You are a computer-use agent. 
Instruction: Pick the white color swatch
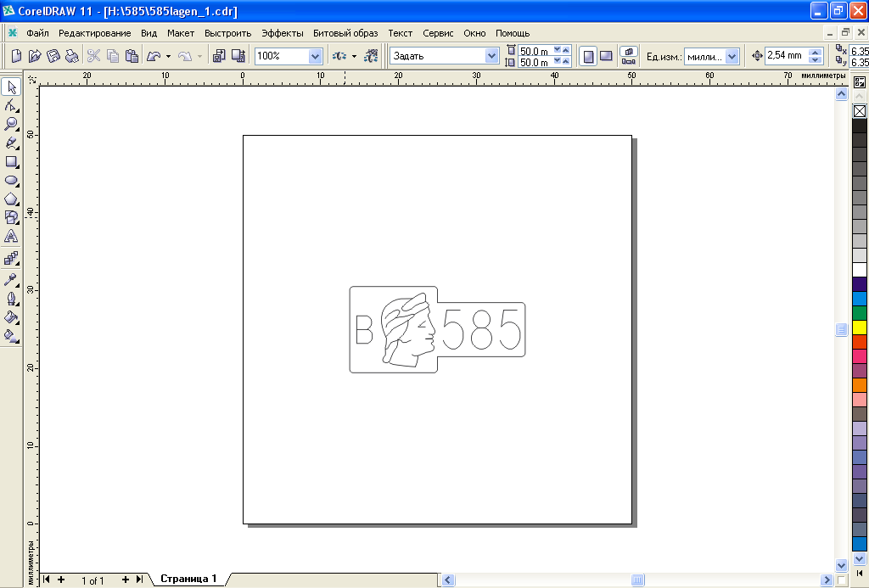coord(860,269)
